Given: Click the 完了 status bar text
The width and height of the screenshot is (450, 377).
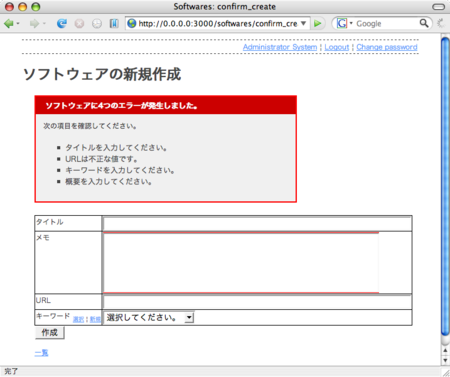Looking at the screenshot, I should pos(11,371).
